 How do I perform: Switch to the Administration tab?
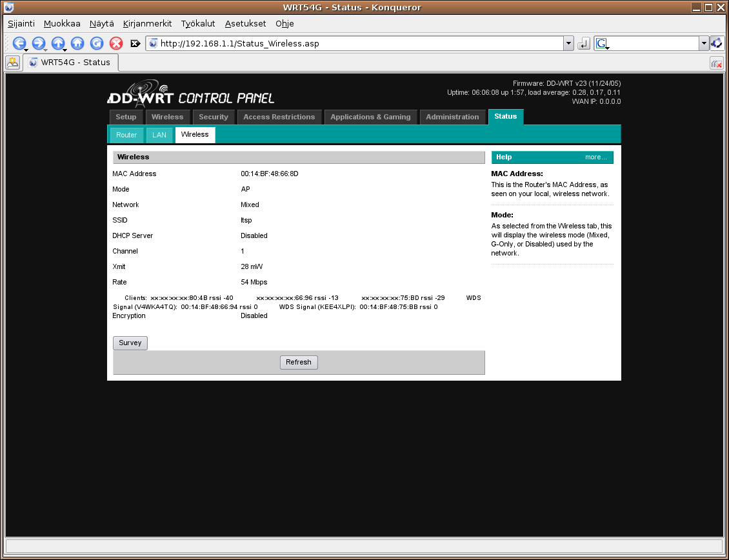pos(452,117)
